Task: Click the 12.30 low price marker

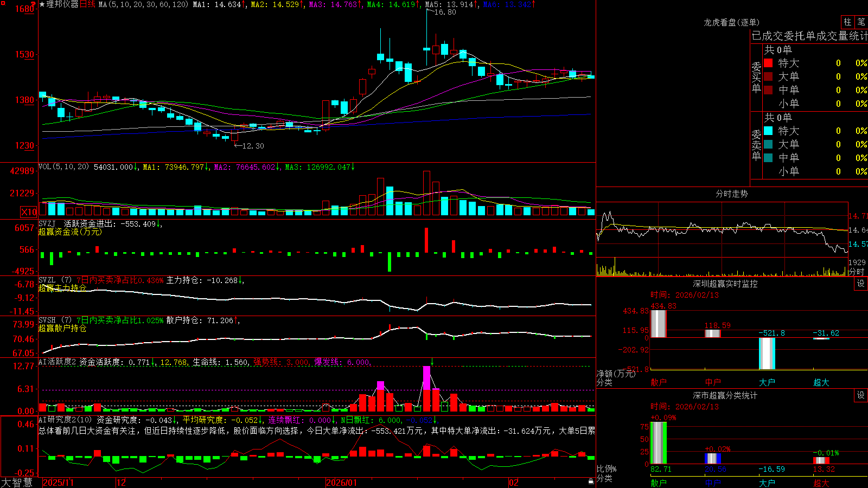Action: [x=253, y=146]
